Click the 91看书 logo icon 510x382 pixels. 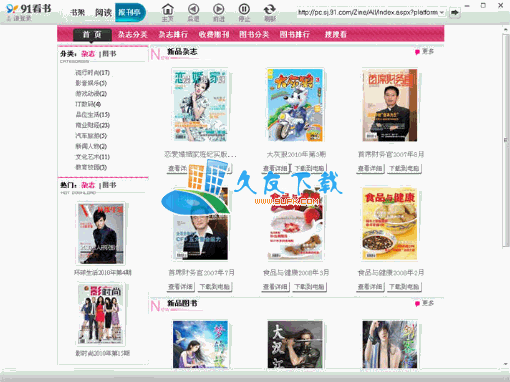click(12, 9)
